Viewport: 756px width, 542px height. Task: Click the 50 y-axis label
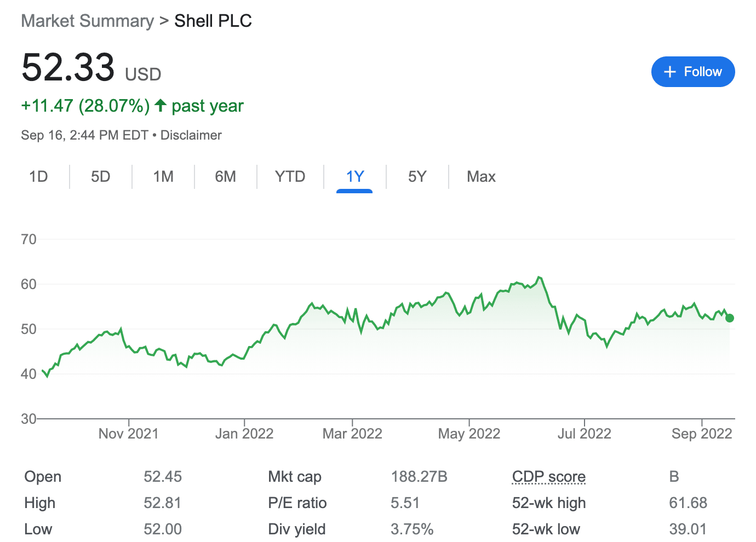28,329
